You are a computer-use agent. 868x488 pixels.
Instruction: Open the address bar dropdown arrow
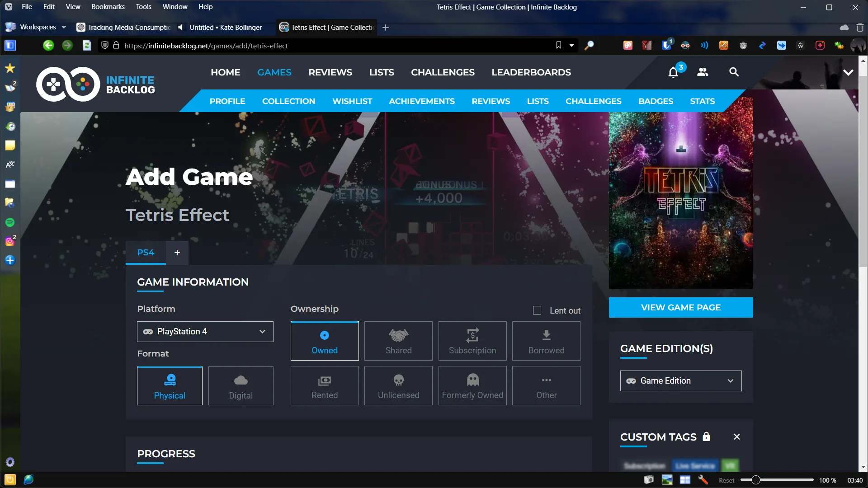click(572, 45)
